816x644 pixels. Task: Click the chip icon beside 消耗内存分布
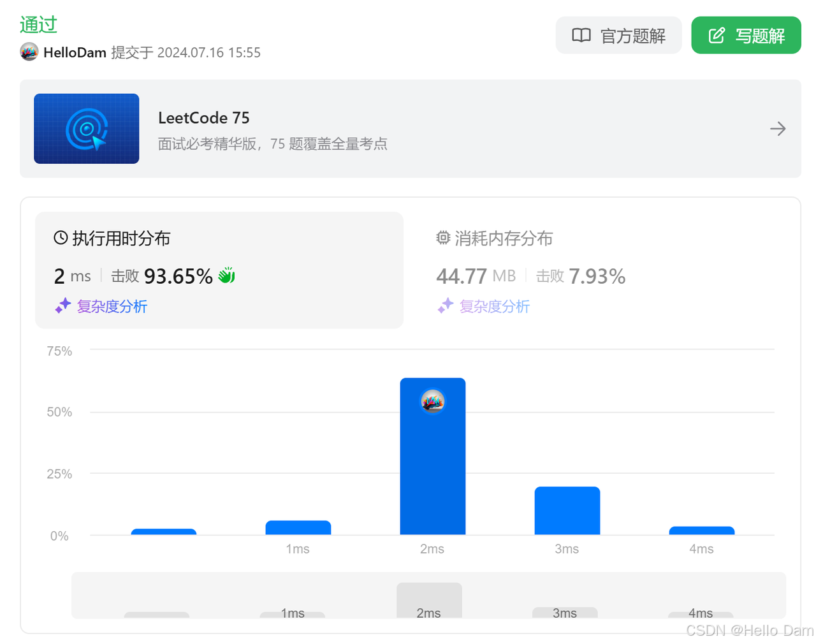[443, 238]
